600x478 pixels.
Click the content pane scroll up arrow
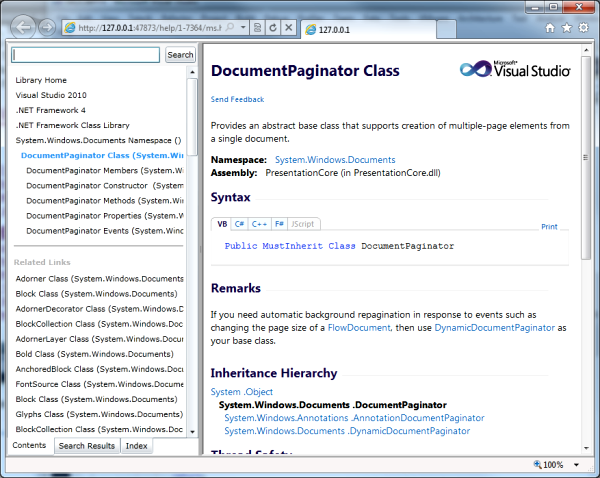pos(586,50)
